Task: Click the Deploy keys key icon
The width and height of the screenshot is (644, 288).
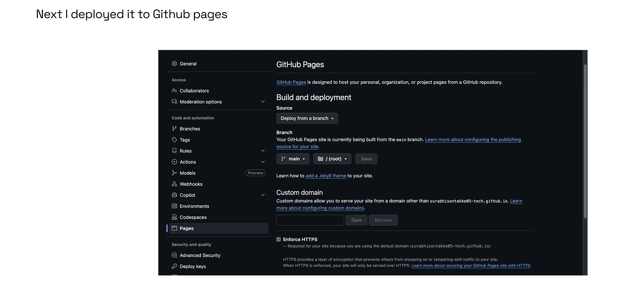Action: pyautogui.click(x=174, y=266)
